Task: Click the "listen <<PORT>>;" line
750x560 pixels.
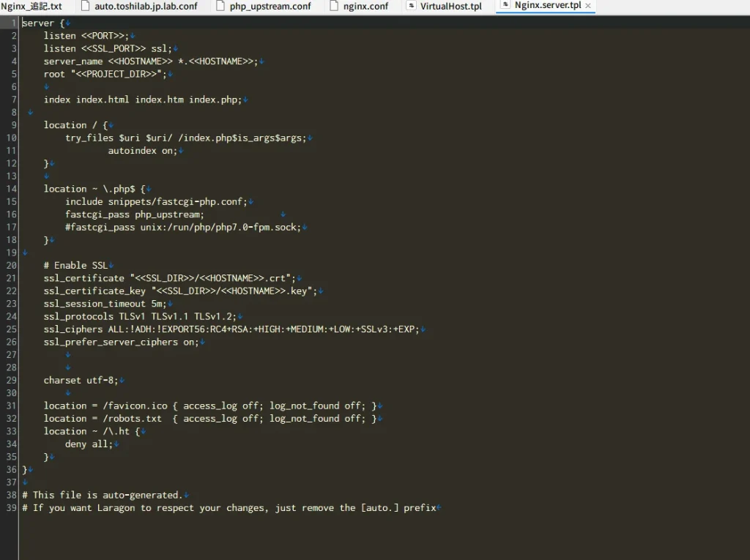Action: click(86, 36)
